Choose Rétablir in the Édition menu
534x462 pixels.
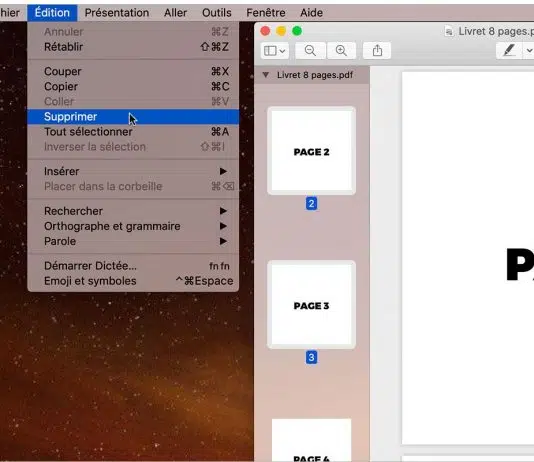(133, 47)
